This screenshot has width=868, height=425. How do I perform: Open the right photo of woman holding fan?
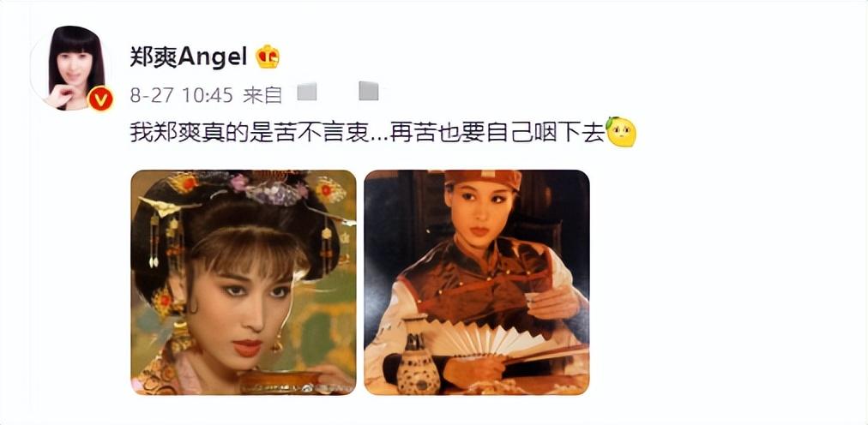[x=477, y=283]
